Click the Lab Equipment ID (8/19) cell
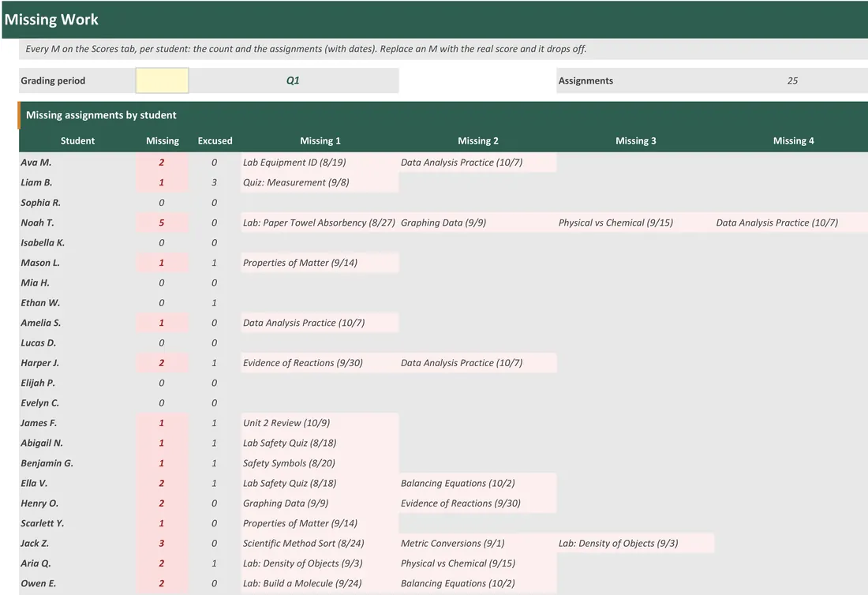Image resolution: width=868 pixels, height=595 pixels. point(320,163)
